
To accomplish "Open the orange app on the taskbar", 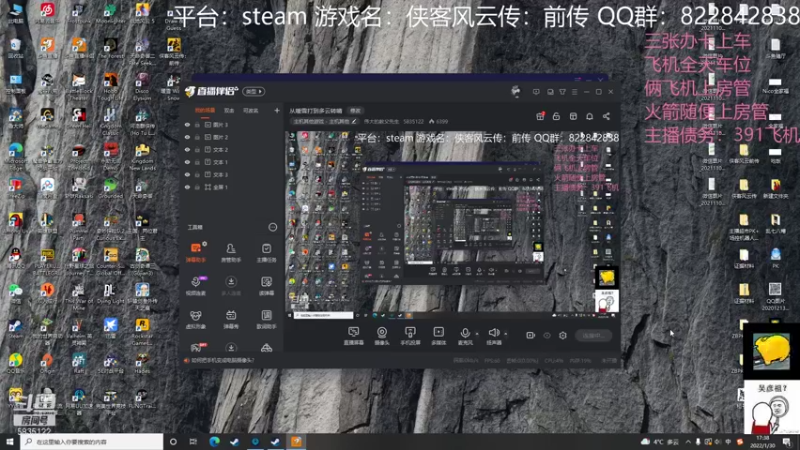I will (296, 442).
